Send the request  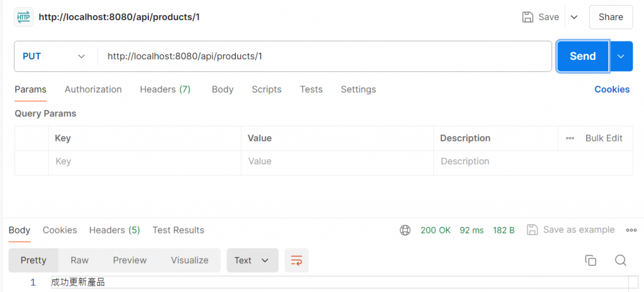(x=582, y=57)
